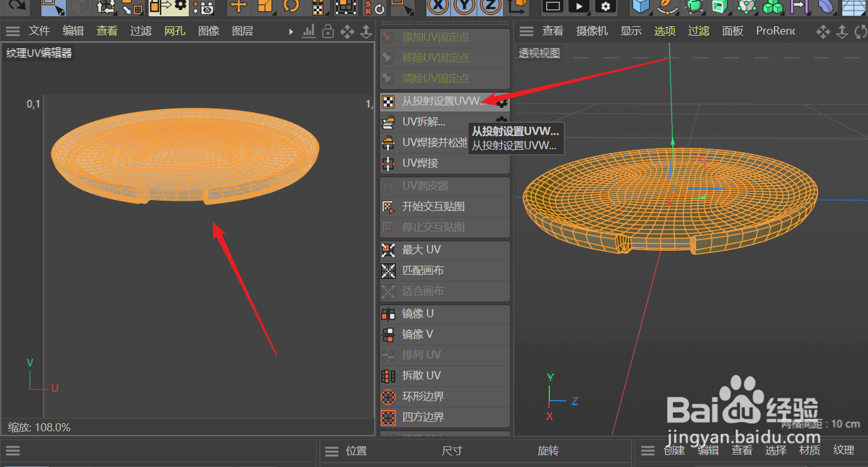Open 选项 menu in viewport

pyautogui.click(x=665, y=31)
